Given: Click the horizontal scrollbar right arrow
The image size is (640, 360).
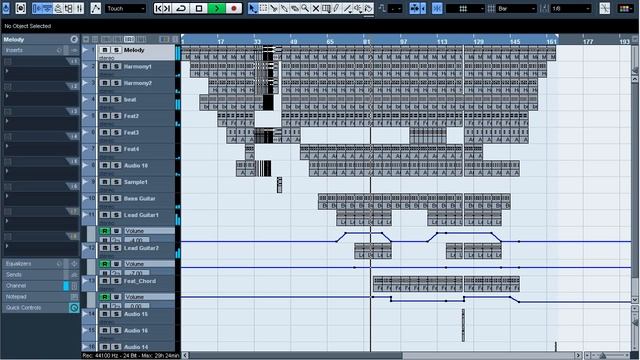Looking at the screenshot, I should point(578,356).
